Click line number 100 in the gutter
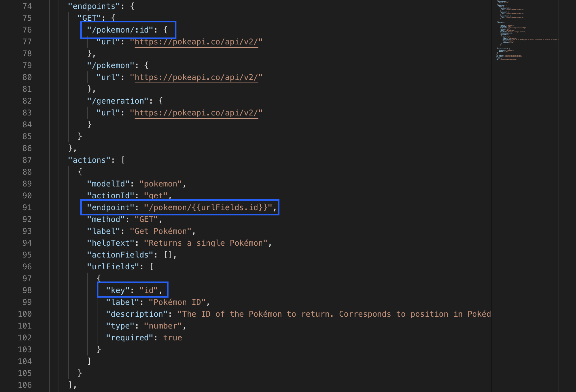This screenshot has height=392, width=576. pos(25,314)
